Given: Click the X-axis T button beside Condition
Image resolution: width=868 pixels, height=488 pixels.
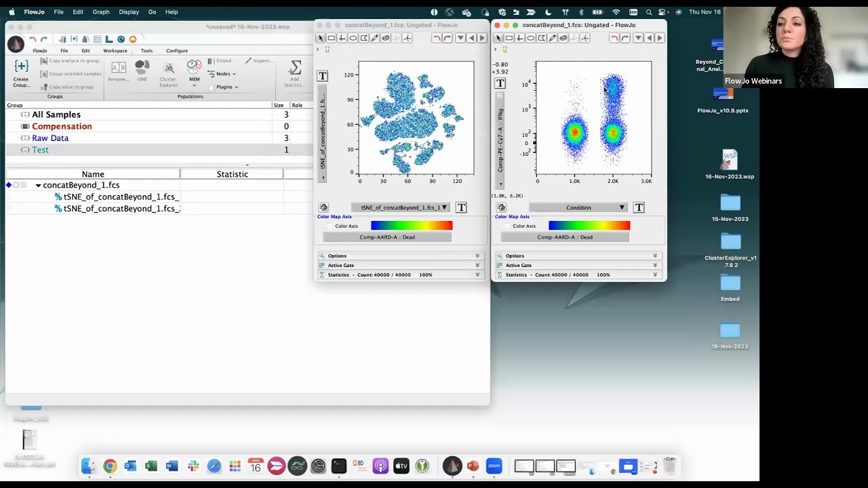Looking at the screenshot, I should [639, 207].
